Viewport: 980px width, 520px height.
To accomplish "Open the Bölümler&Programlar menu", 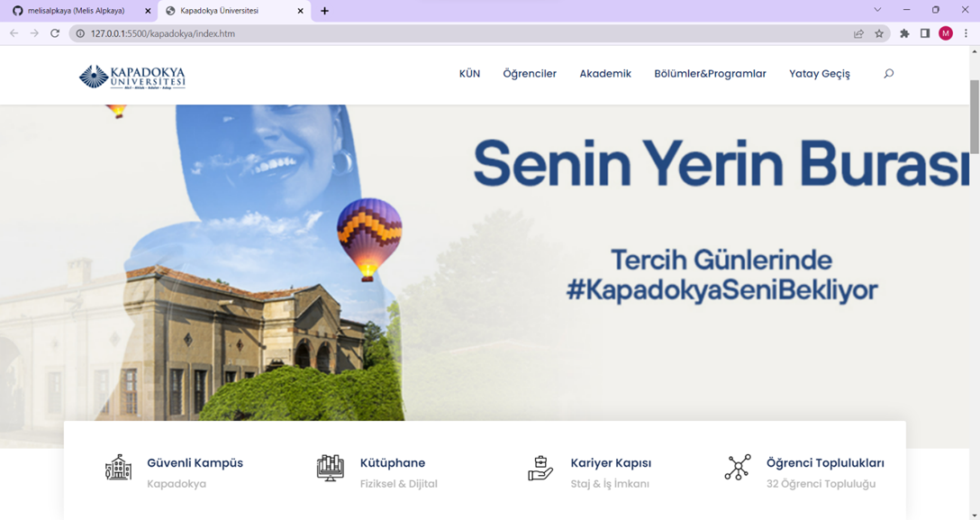I will (710, 73).
